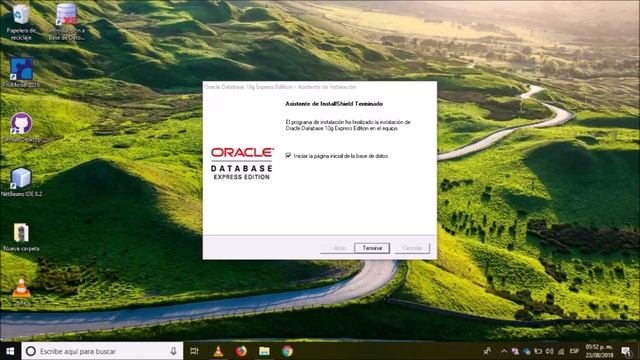Viewport: 640px width, 360px height.
Task: Select the GitHub Desktop shortcut icon
Action: (x=21, y=127)
